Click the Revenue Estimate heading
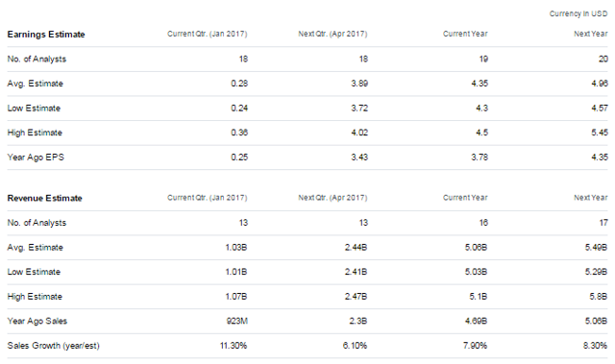The image size is (615, 364). tap(45, 198)
